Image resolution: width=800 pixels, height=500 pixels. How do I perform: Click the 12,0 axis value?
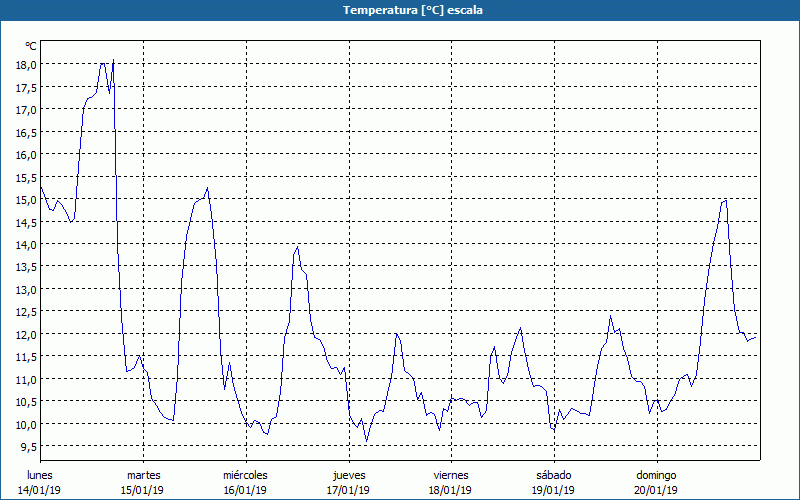click(x=28, y=334)
